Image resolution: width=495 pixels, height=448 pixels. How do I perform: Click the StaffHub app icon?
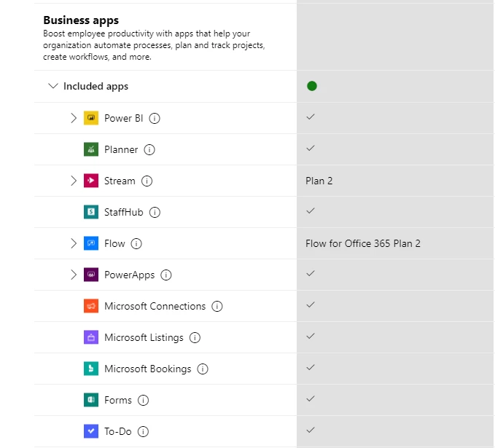pos(91,212)
